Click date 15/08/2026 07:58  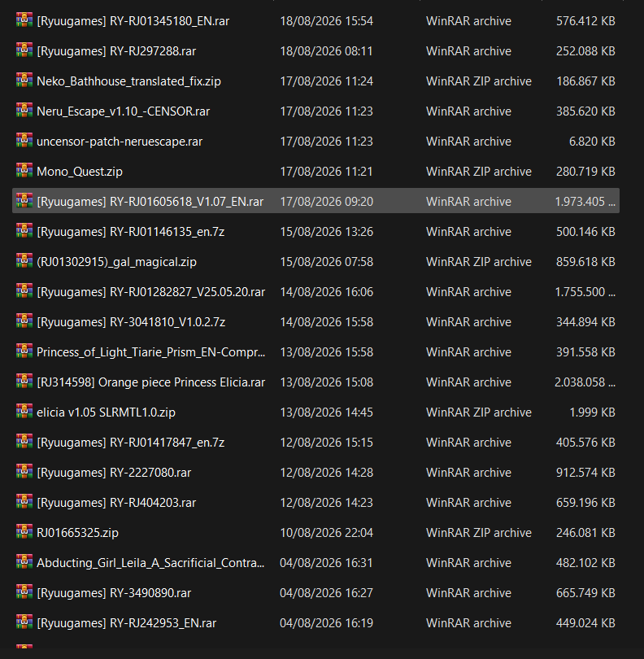(x=326, y=262)
